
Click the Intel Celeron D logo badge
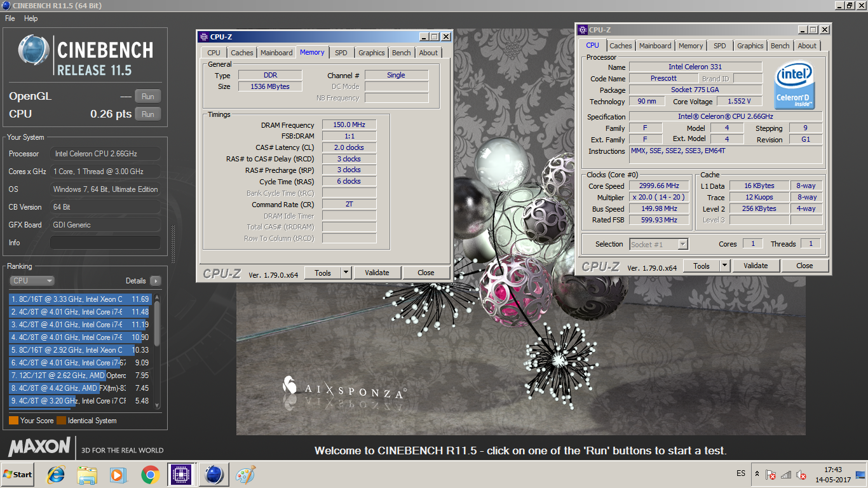[795, 86]
